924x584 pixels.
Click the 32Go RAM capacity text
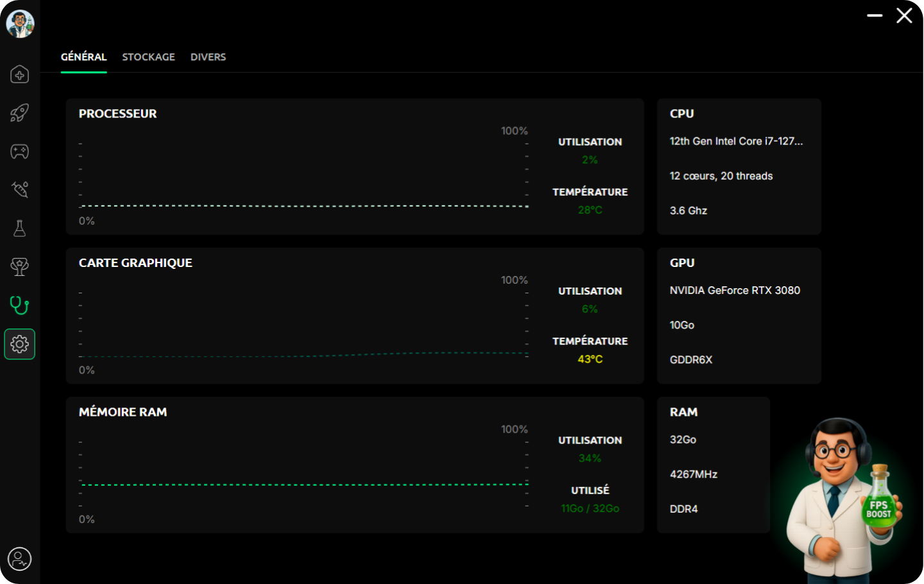(683, 440)
